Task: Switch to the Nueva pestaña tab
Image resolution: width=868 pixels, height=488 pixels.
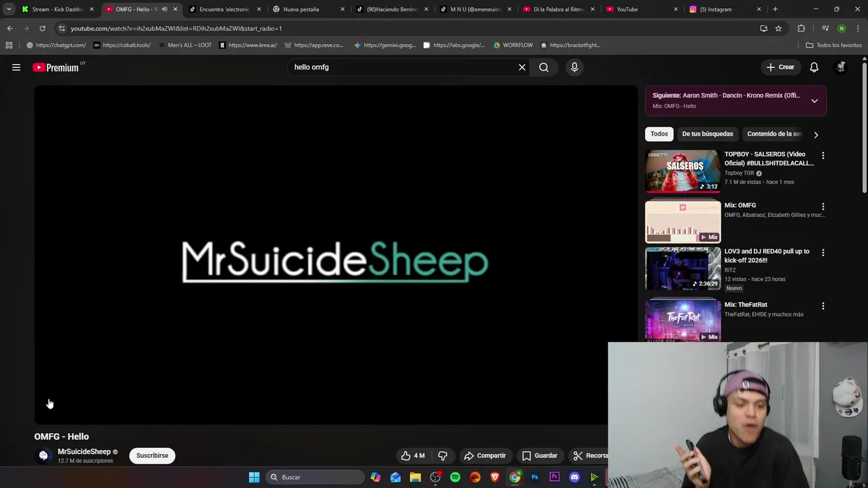Action: 308,9
